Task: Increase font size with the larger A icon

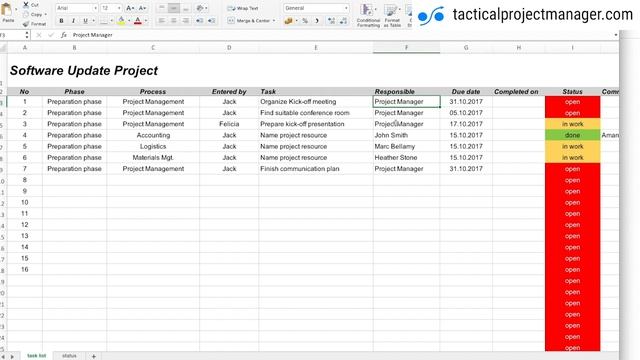Action: pyautogui.click(x=130, y=8)
